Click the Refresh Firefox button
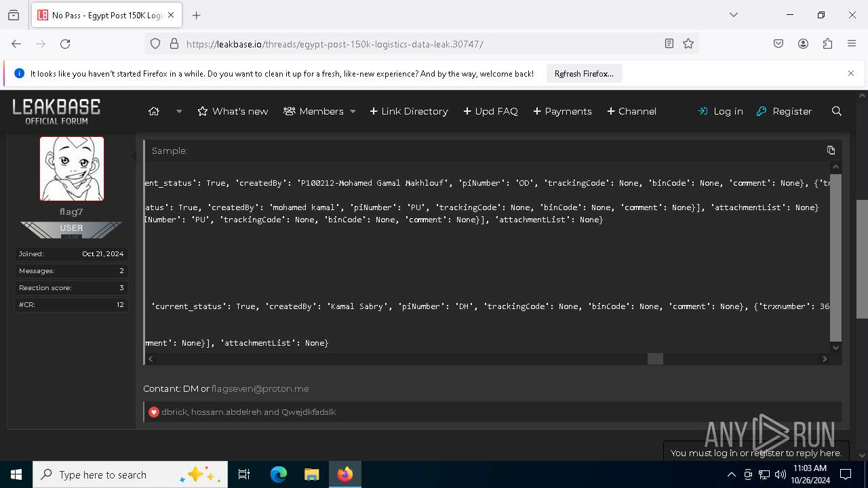 pos(584,73)
